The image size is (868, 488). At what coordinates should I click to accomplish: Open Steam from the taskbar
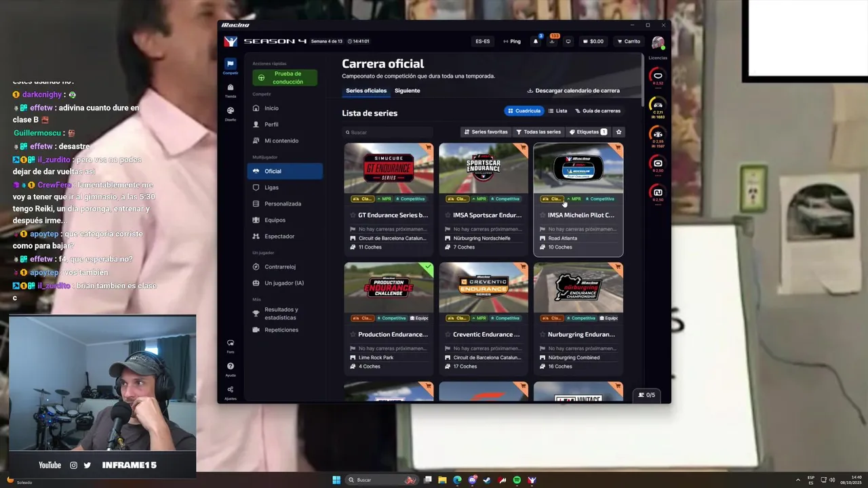tap(487, 480)
